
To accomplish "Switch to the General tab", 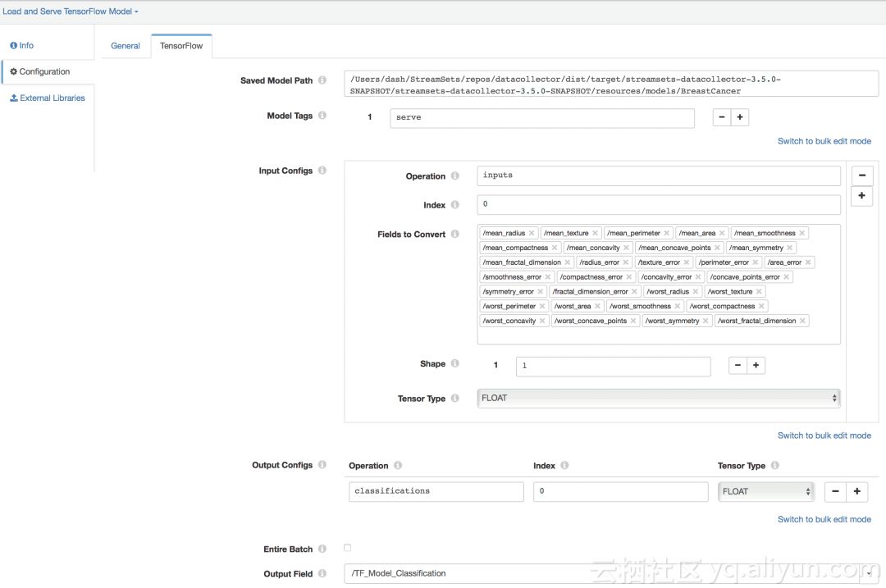I will click(x=126, y=46).
